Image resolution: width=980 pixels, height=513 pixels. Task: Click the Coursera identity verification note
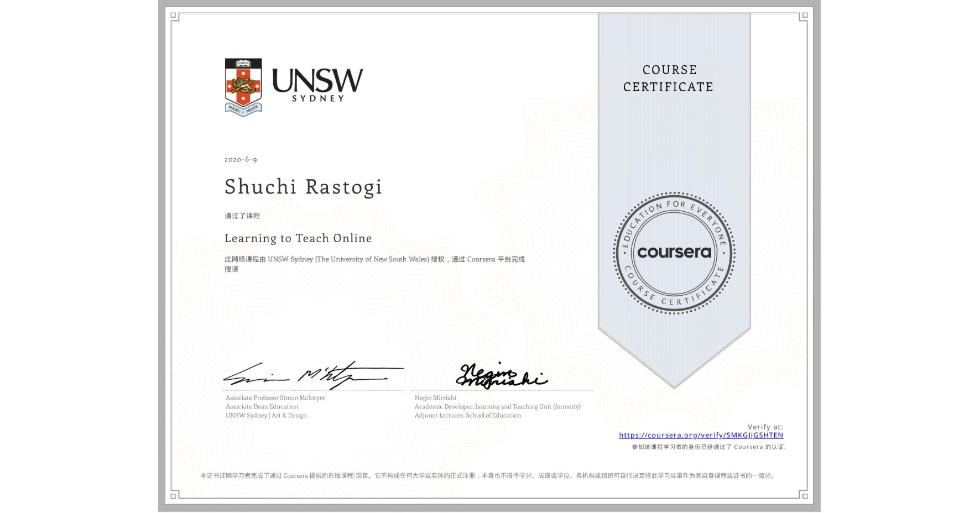point(709,447)
